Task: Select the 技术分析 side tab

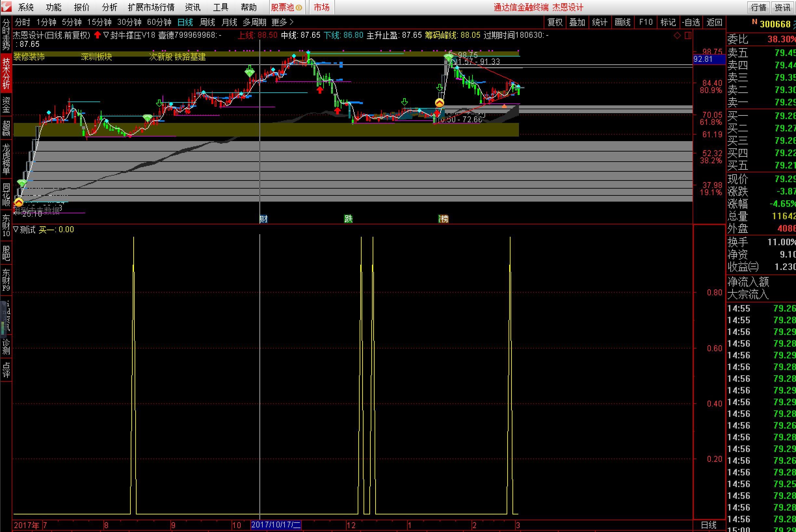Action: pos(6,73)
